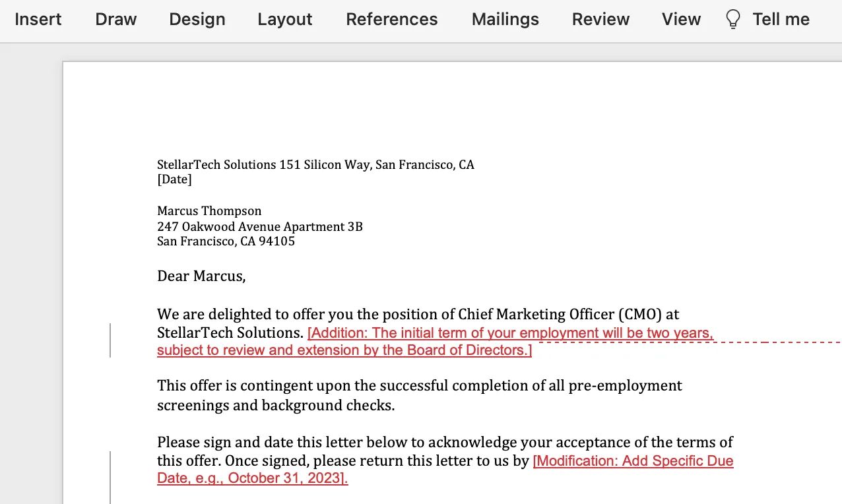The height and width of the screenshot is (504, 842).
Task: Click the tracked Modification about due date
Action: pos(632,461)
